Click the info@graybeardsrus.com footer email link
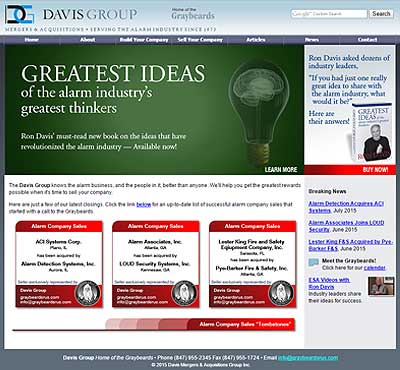This screenshot has height=370, width=400. pyautogui.click(x=308, y=358)
